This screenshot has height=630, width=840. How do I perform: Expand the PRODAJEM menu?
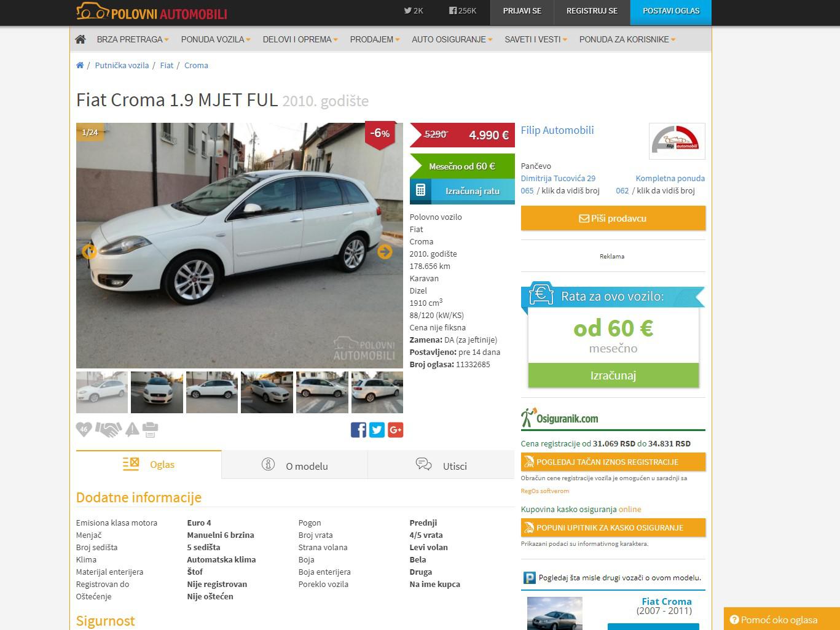click(x=375, y=39)
